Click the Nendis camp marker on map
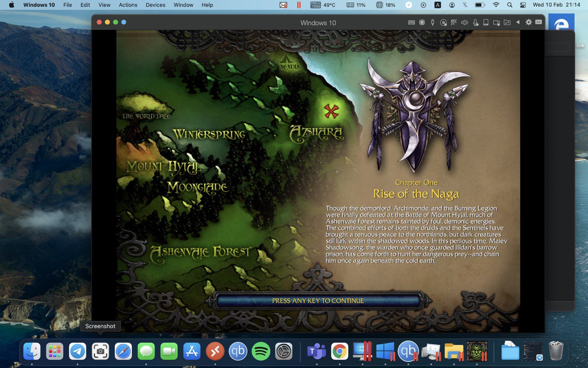The image size is (588, 368). click(x=289, y=63)
